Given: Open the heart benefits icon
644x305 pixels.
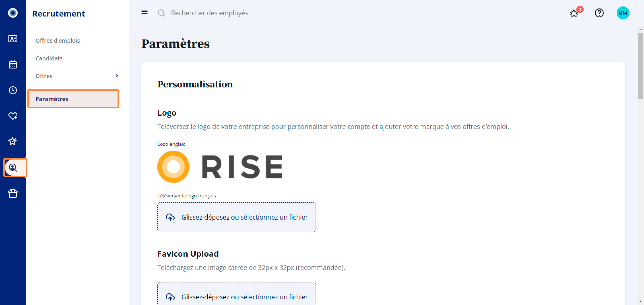Looking at the screenshot, I should coord(13,116).
